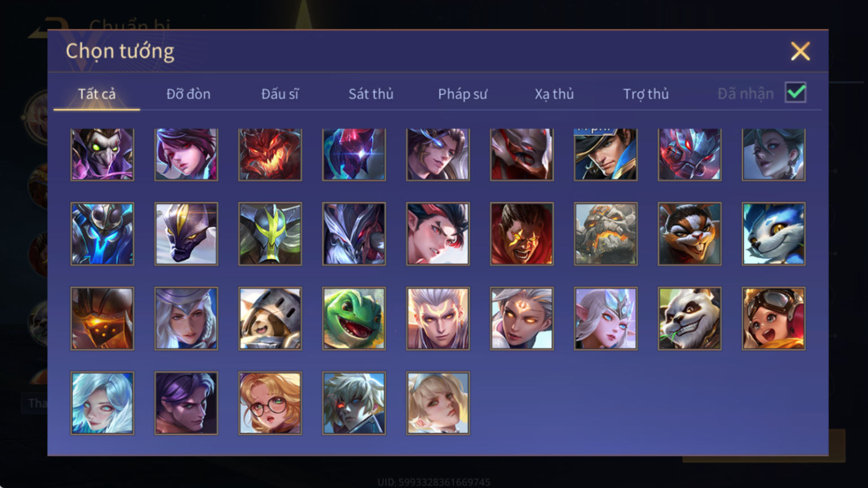Screen dimensions: 868x488
Task: Switch to the Đỡ đòn tab
Action: (188, 94)
